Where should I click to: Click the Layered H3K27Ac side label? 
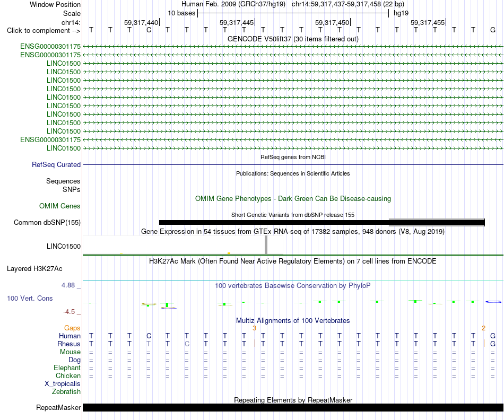coord(34,269)
